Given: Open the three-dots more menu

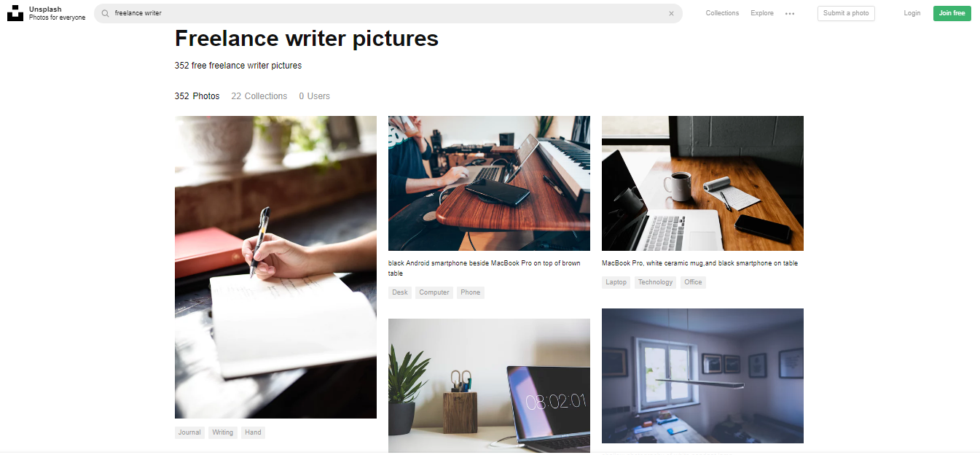Looking at the screenshot, I should tap(790, 13).
